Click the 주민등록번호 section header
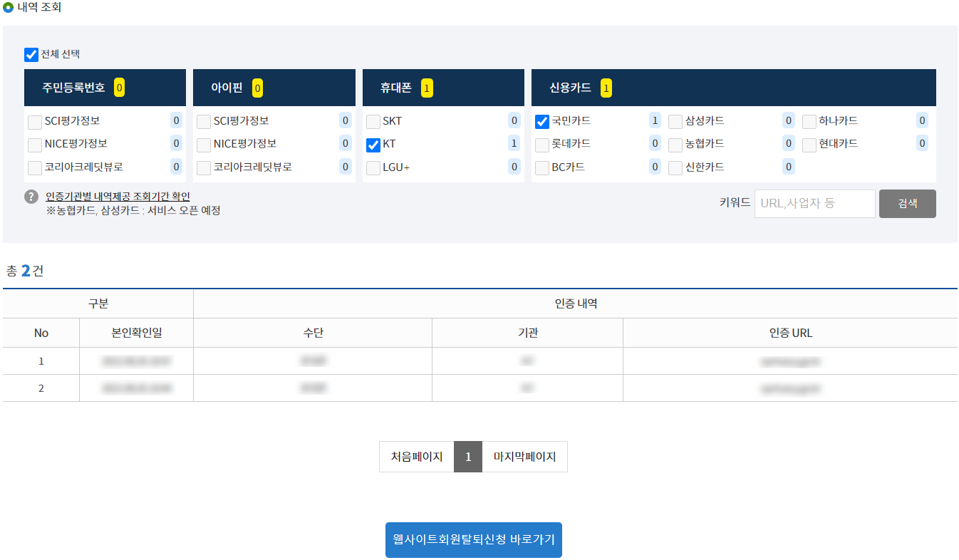959x560 pixels. [x=105, y=88]
